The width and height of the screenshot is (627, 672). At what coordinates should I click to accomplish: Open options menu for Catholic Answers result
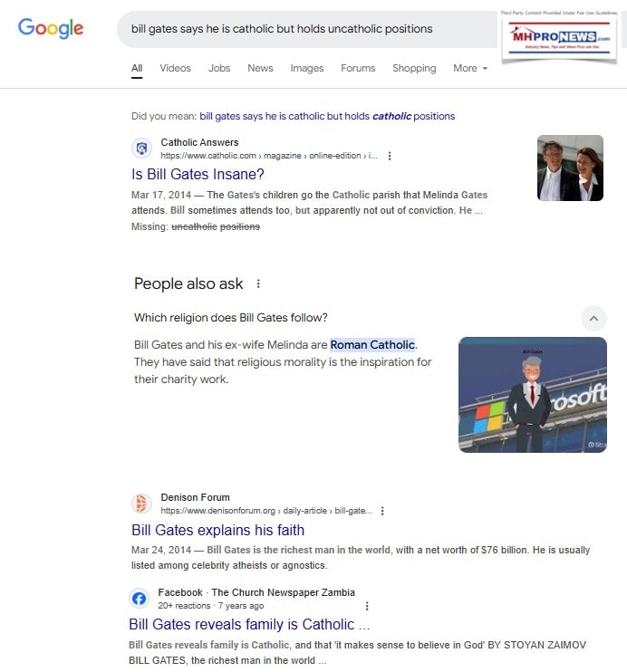(x=390, y=156)
